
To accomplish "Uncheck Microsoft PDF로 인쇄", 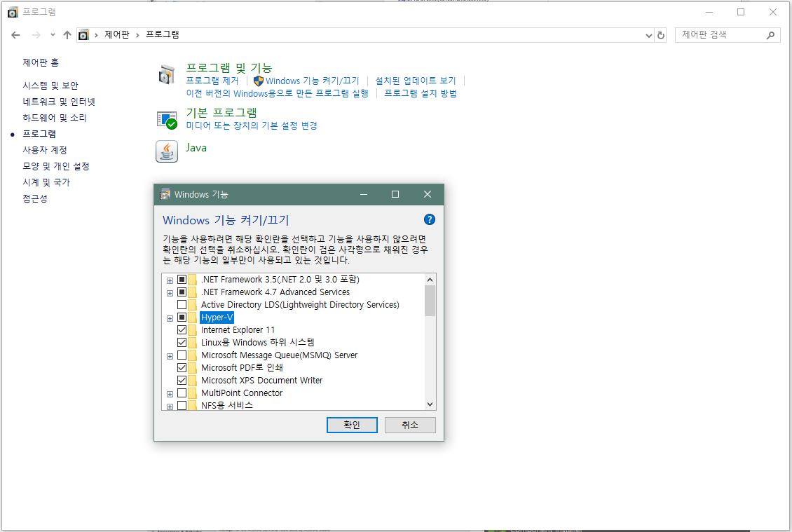I will click(x=182, y=368).
